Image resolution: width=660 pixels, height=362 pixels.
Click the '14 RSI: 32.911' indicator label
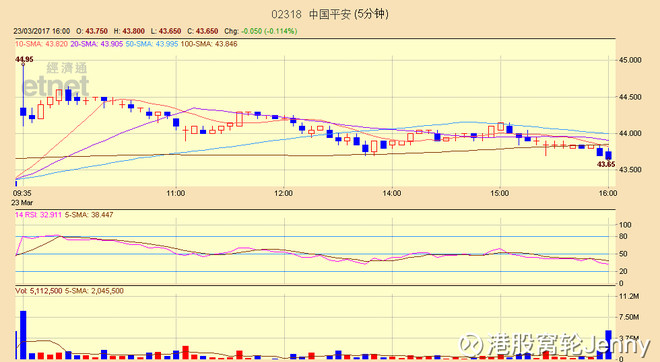pos(38,215)
